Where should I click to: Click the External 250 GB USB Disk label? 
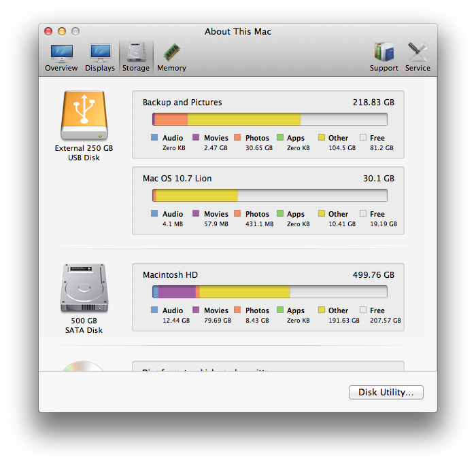tap(84, 153)
